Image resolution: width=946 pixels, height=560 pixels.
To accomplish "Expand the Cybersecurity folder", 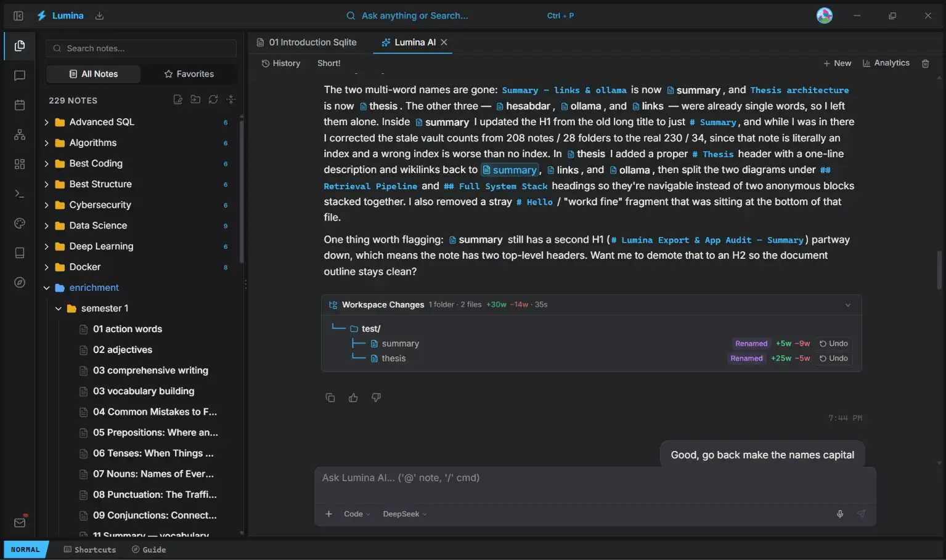I will (46, 205).
